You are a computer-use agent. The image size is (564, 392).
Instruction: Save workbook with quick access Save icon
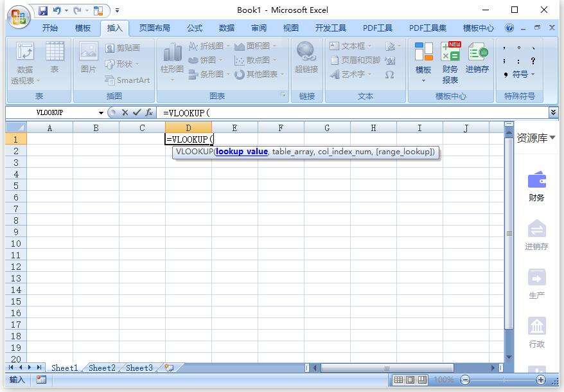[43, 11]
